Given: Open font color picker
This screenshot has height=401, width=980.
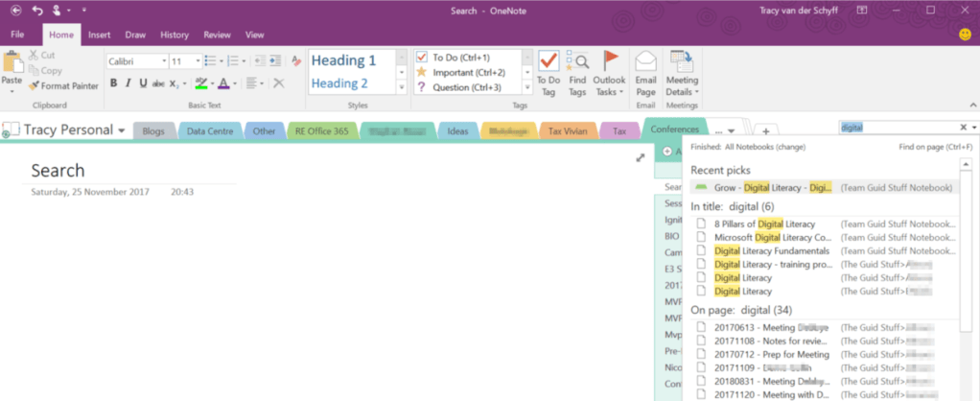Looking at the screenshot, I should [234, 83].
